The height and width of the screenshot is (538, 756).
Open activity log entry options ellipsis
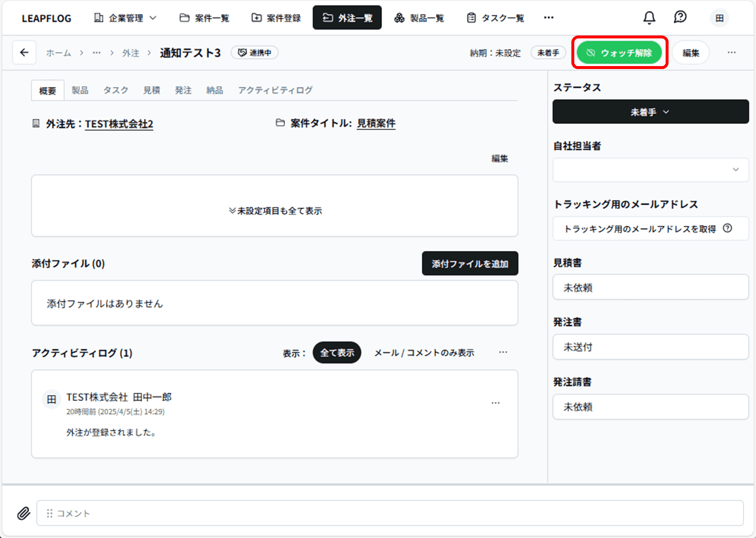(x=495, y=403)
